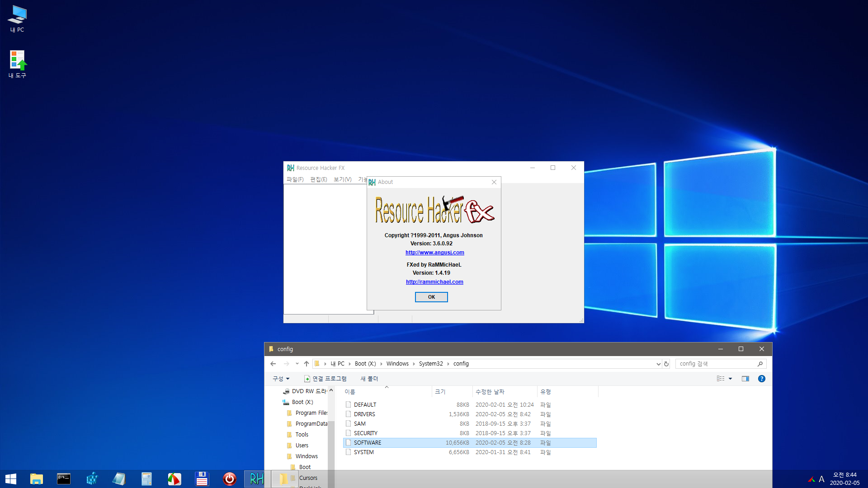Viewport: 868px width, 488px height.
Task: Select the DRIVERS file
Action: pos(364,414)
